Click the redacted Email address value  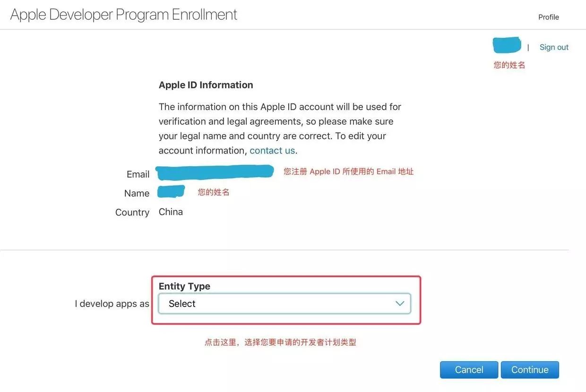coord(215,172)
